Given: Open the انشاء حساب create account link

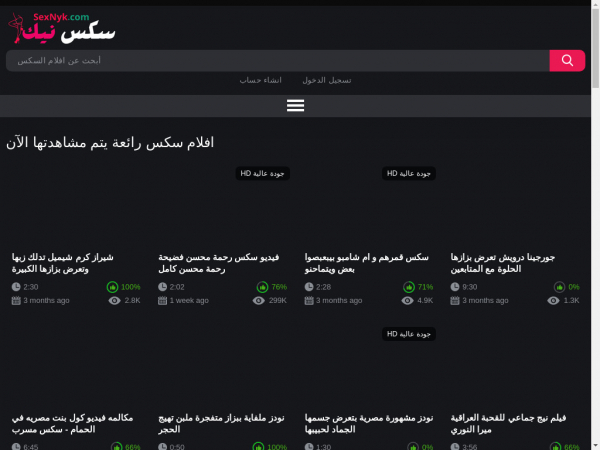Looking at the screenshot, I should [x=260, y=80].
